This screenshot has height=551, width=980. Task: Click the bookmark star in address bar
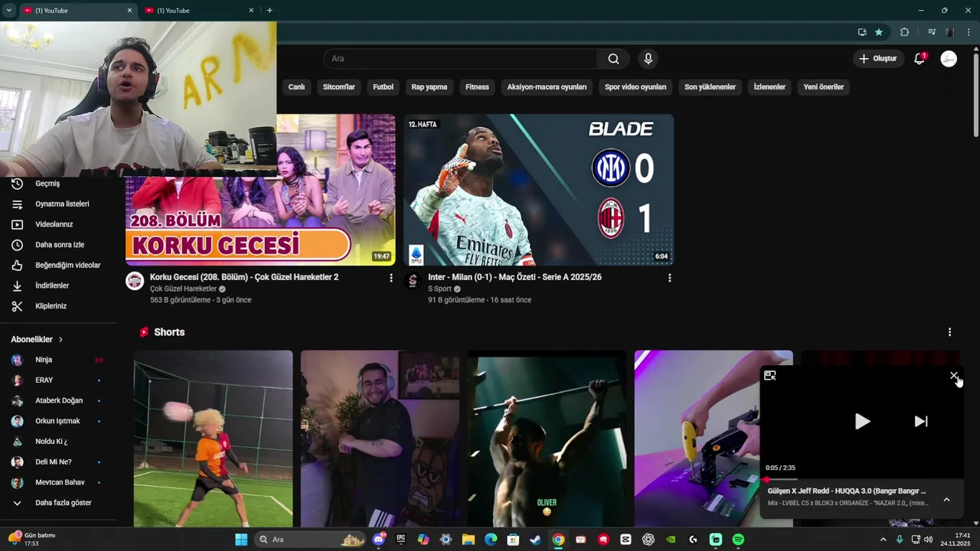pyautogui.click(x=879, y=32)
